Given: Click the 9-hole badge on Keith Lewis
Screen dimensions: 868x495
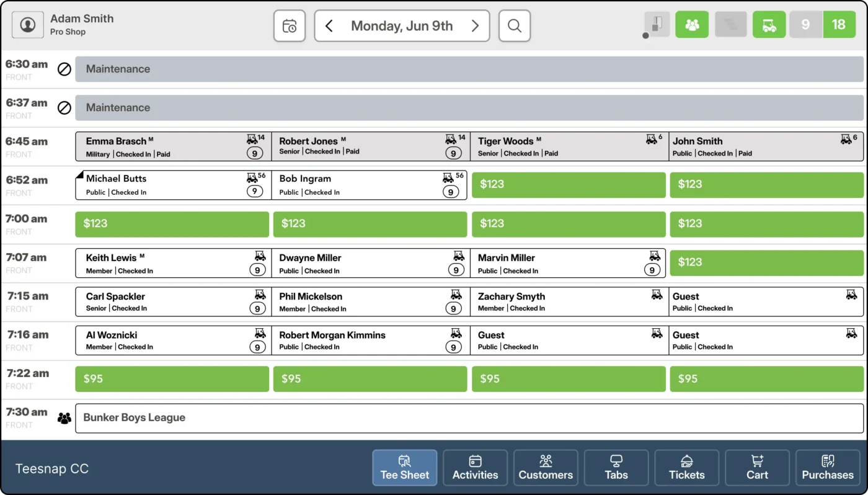Looking at the screenshot, I should pos(257,270).
